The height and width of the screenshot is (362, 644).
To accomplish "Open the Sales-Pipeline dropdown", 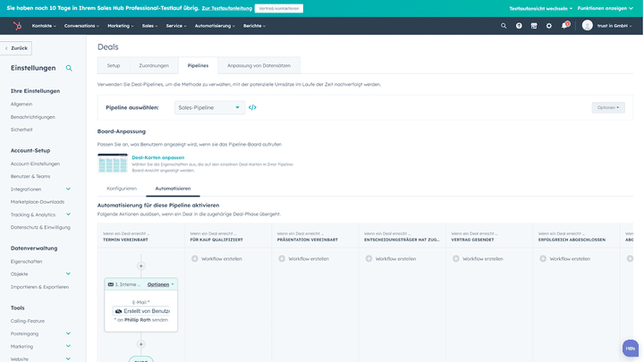I will point(209,107).
